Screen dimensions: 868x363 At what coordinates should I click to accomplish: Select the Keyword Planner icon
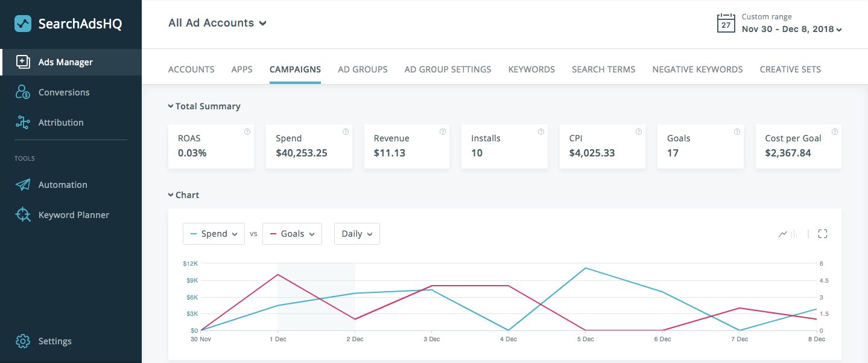[x=22, y=214]
